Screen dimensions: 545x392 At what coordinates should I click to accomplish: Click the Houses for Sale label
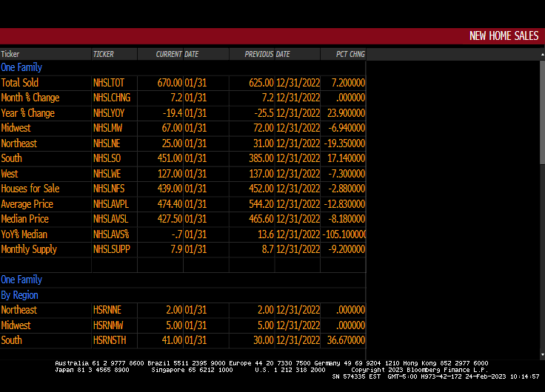[x=30, y=189]
